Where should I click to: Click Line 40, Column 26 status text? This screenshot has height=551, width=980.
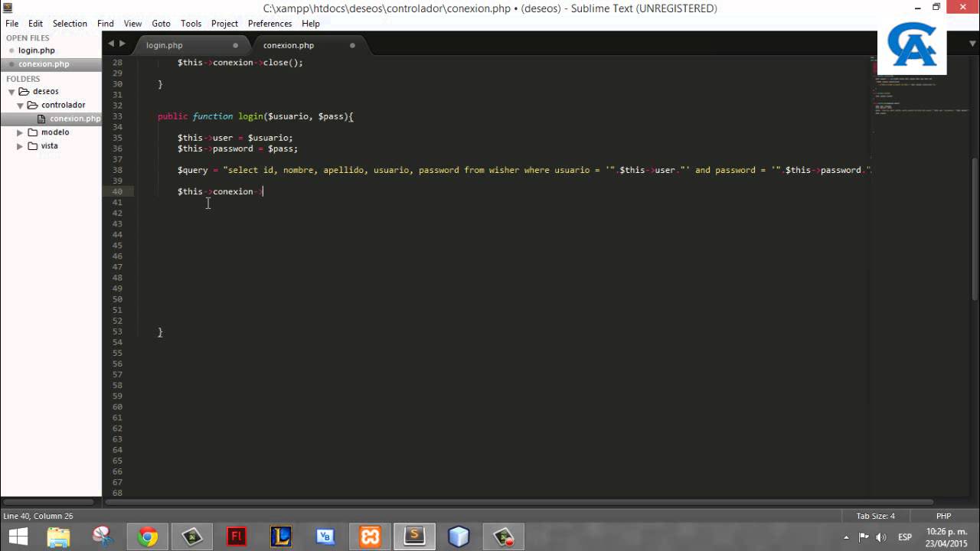click(38, 516)
